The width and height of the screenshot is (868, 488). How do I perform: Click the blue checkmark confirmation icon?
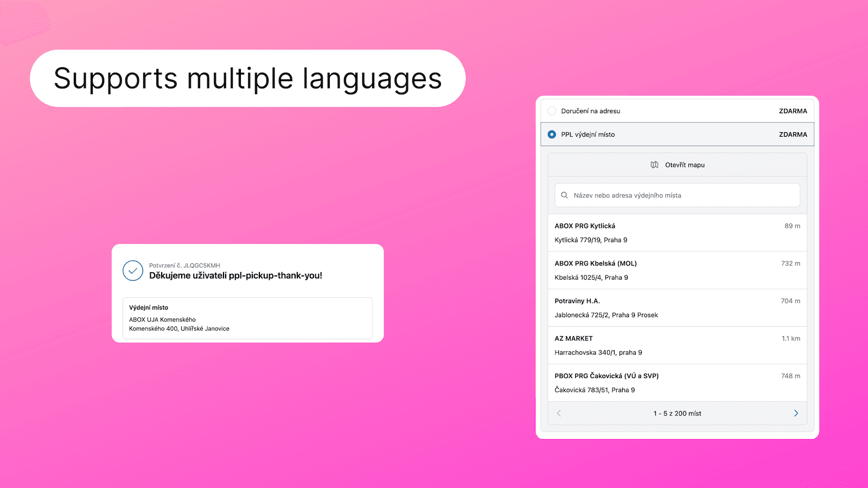point(132,270)
